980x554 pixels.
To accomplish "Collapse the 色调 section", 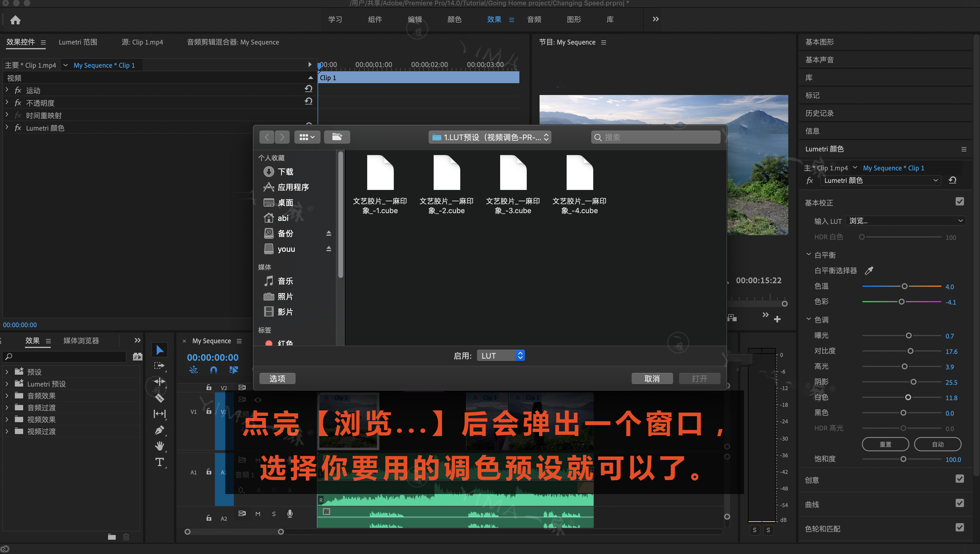I will pyautogui.click(x=808, y=319).
